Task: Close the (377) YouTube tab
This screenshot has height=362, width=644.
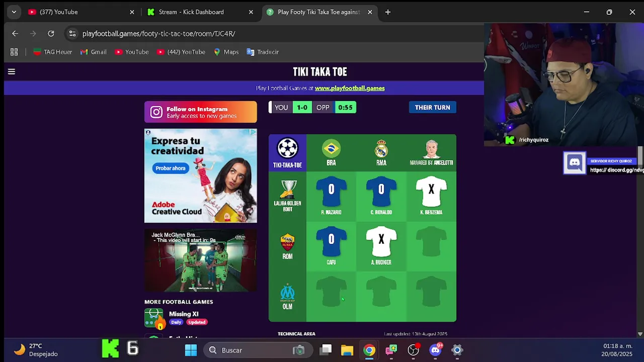Action: pos(132,12)
